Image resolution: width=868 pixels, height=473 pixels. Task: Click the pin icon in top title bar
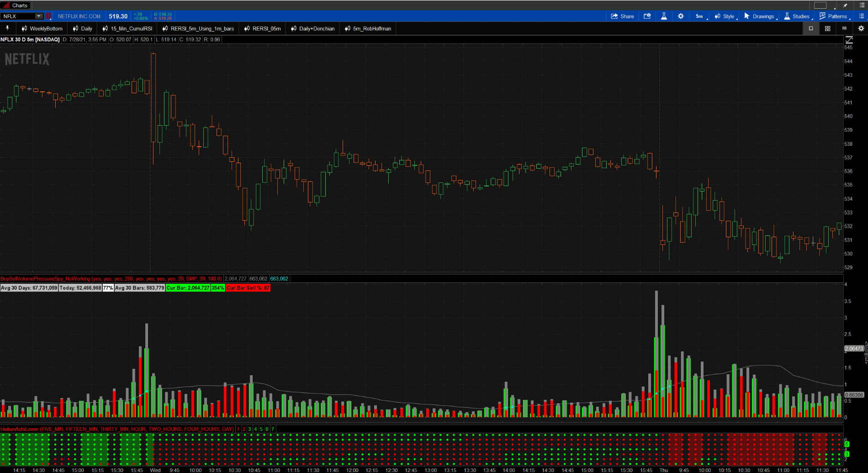tap(845, 5)
